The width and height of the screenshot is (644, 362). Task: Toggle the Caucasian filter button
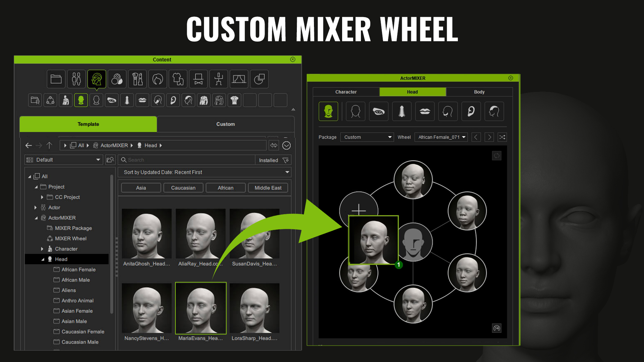coord(183,188)
